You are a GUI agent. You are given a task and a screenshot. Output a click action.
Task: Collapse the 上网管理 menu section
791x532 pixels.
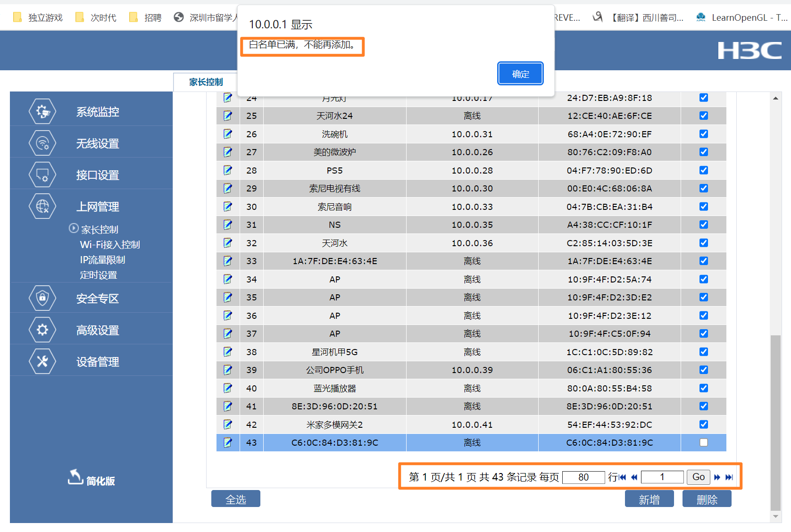point(98,207)
